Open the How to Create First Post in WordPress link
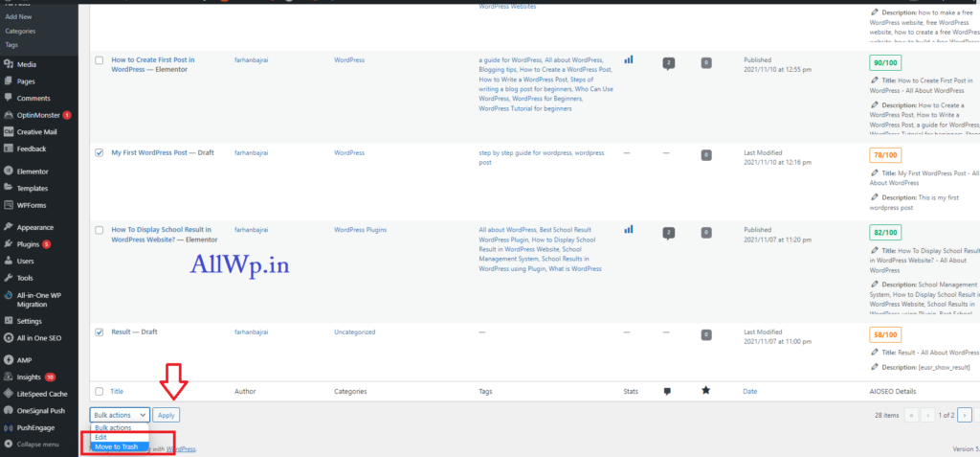Viewport: 980px width, 457px height. [x=152, y=64]
